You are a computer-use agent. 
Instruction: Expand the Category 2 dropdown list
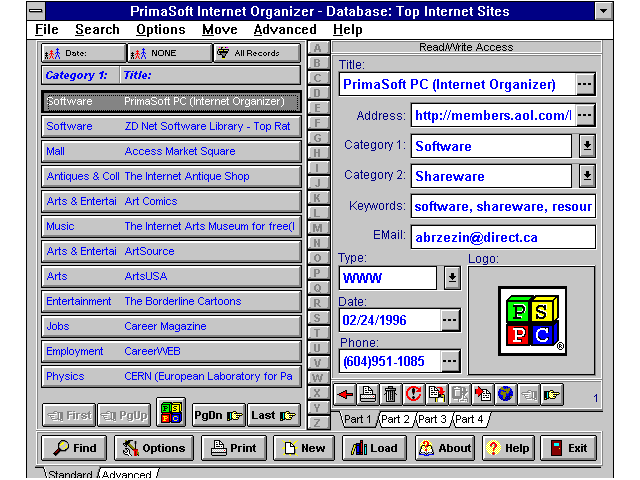(x=587, y=176)
